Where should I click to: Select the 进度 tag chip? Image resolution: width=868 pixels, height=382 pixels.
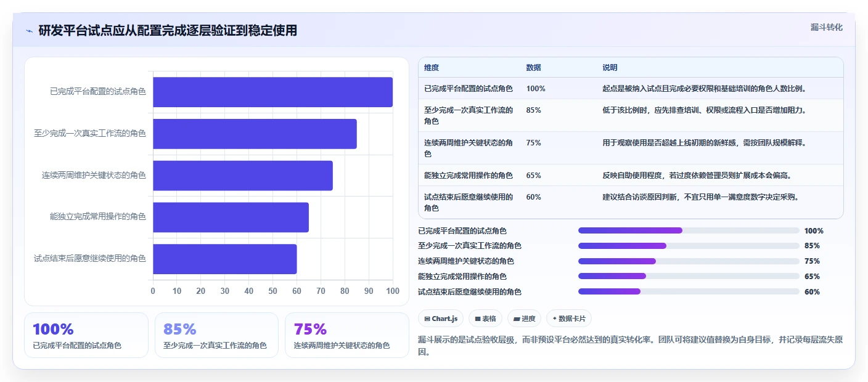(x=524, y=319)
